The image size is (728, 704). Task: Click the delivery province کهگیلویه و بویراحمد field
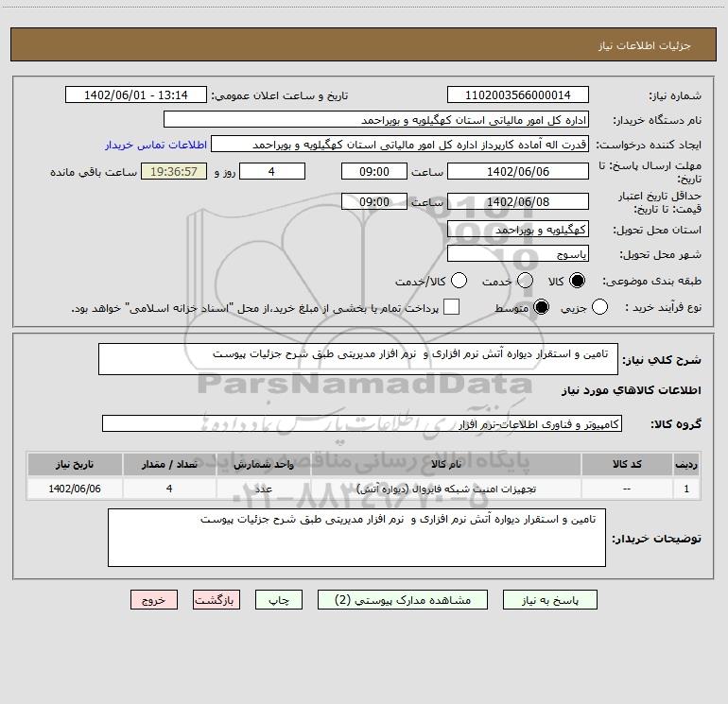click(518, 230)
